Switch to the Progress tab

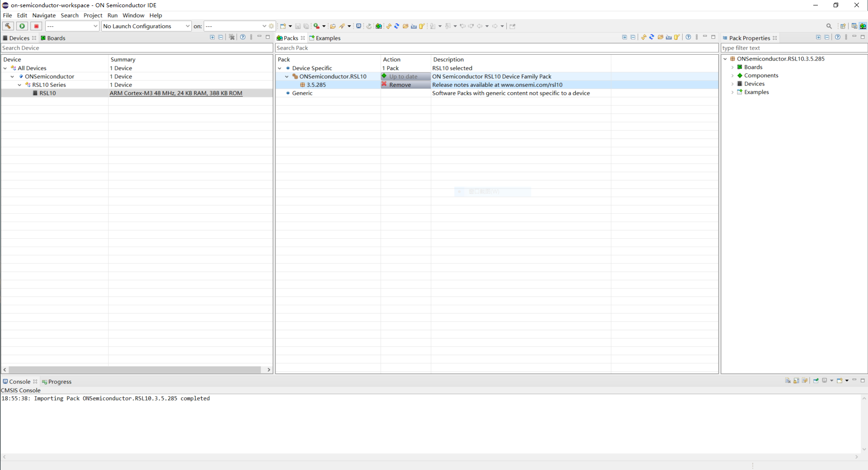point(57,381)
